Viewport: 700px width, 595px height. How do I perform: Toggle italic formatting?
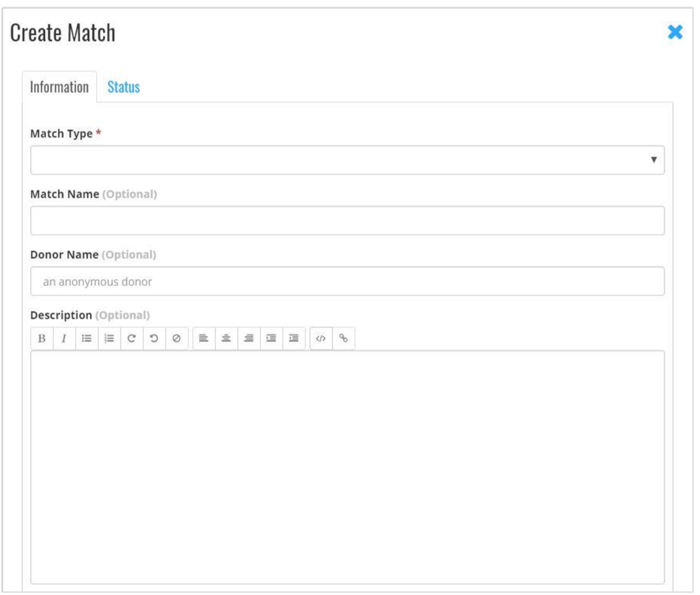[64, 338]
